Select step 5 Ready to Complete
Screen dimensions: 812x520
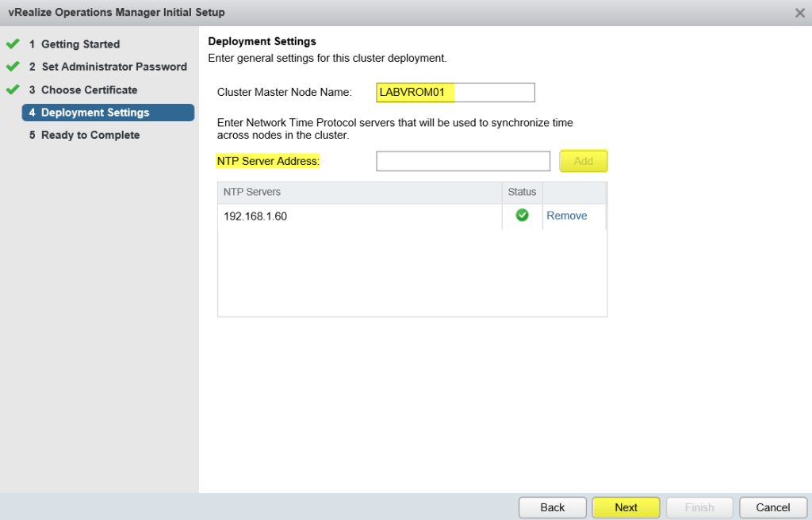[x=84, y=135]
